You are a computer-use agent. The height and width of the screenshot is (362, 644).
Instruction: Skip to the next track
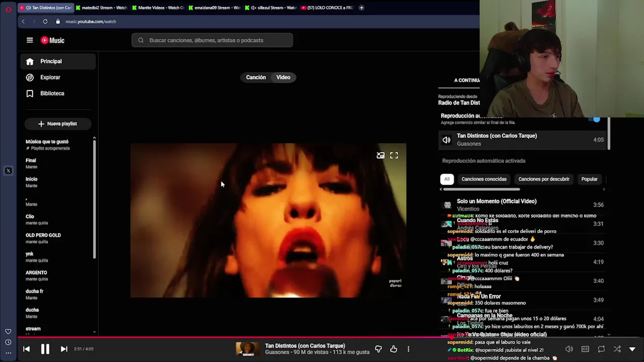click(64, 349)
